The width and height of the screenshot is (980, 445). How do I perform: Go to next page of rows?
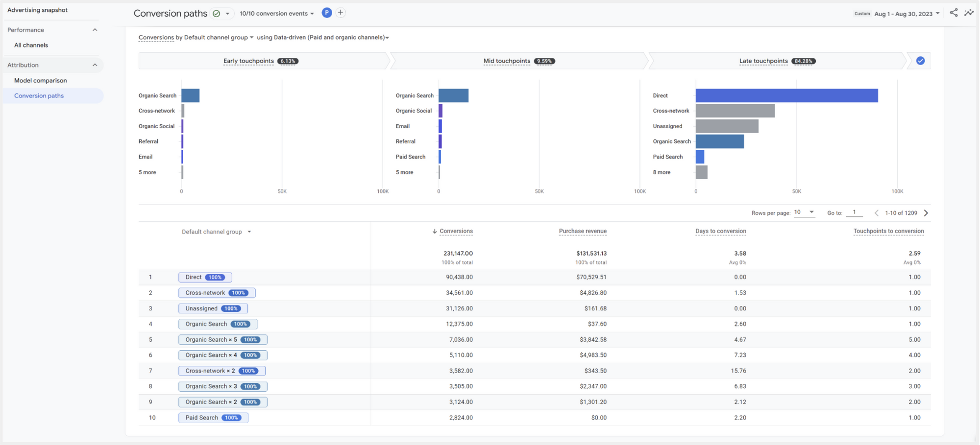[x=926, y=213]
